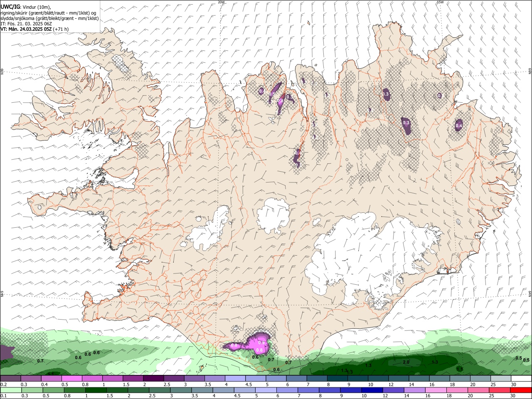
Task: Click the white swatch after 30 in top legend
Action: coord(522,379)
